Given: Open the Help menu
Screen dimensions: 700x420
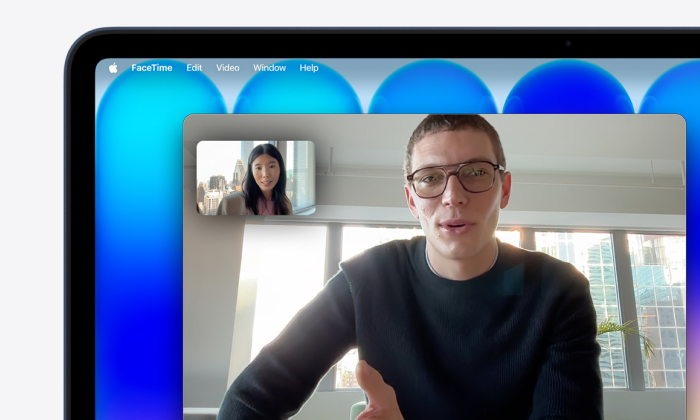Looking at the screenshot, I should pyautogui.click(x=309, y=68).
